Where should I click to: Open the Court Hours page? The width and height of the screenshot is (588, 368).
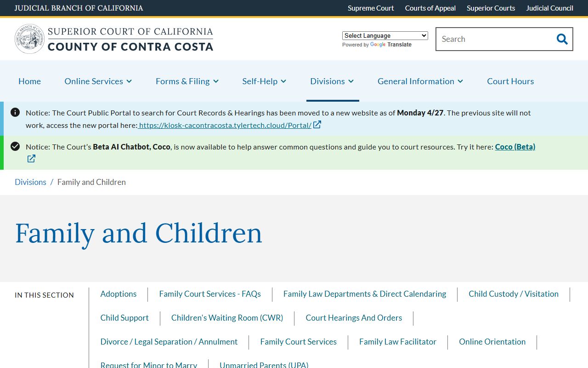tap(510, 81)
